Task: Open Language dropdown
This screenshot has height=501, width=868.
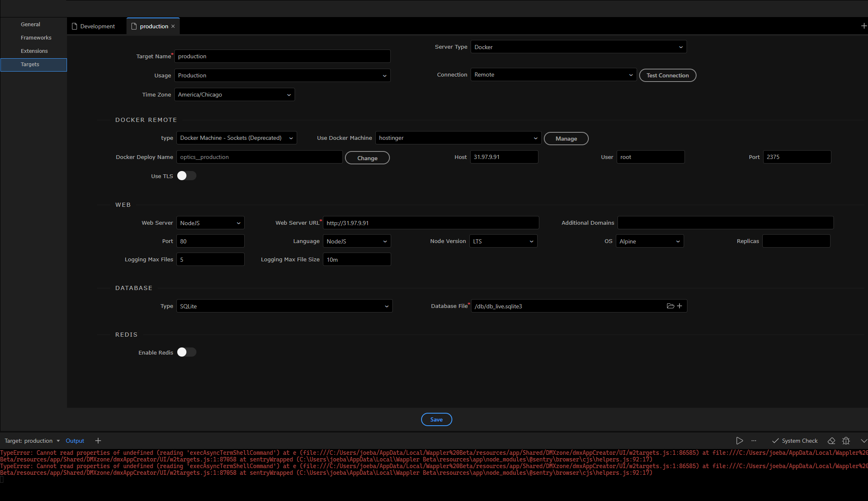Action: pos(357,241)
